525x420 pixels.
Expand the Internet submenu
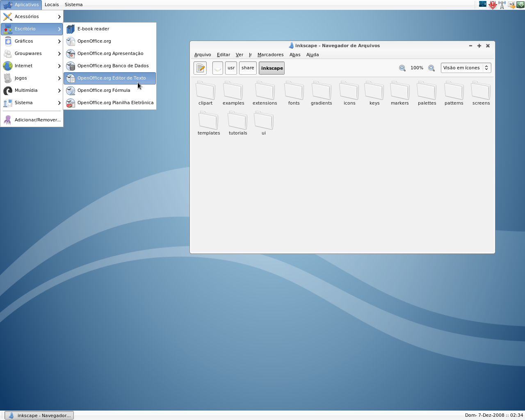(32, 66)
